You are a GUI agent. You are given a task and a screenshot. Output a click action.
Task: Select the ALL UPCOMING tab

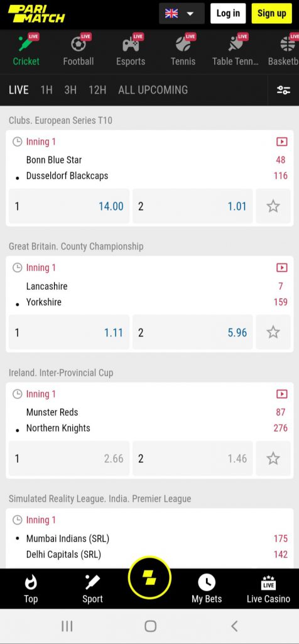point(153,90)
